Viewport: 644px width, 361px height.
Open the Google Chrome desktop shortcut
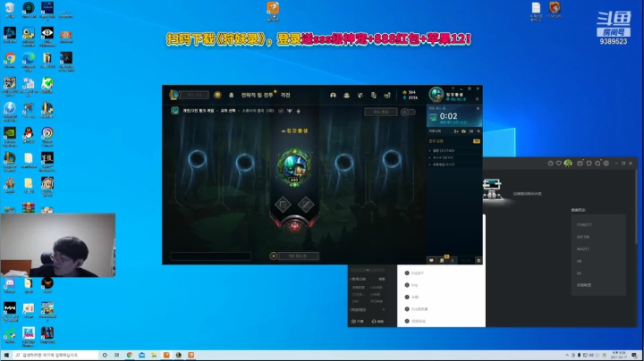[x=10, y=60]
